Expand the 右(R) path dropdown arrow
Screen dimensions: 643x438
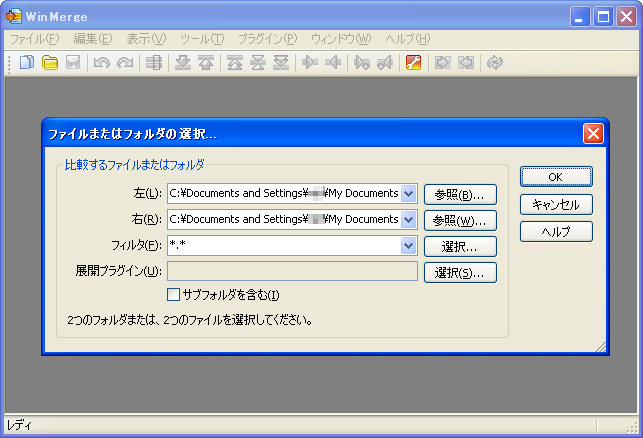click(408, 220)
